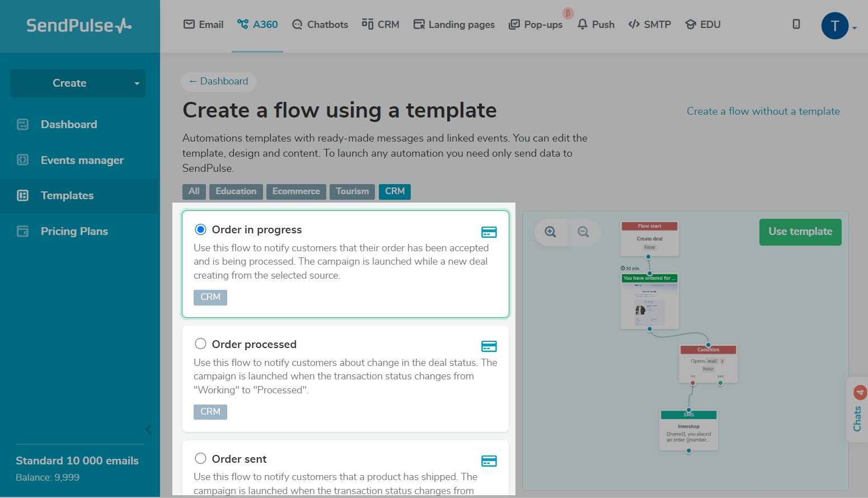Open the EDU section
The height and width of the screenshot is (498, 868).
point(703,25)
